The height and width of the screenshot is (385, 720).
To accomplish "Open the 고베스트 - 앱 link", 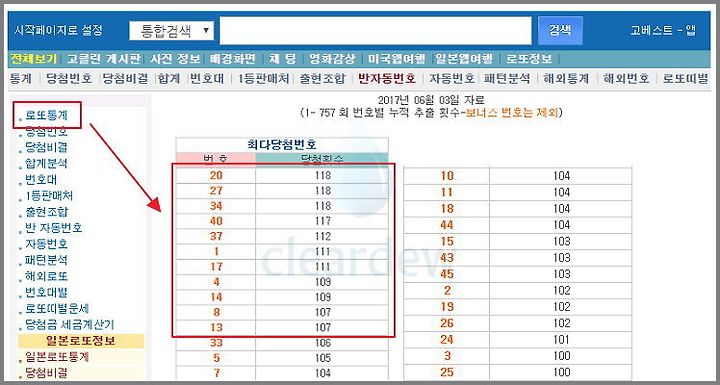I will (x=663, y=31).
